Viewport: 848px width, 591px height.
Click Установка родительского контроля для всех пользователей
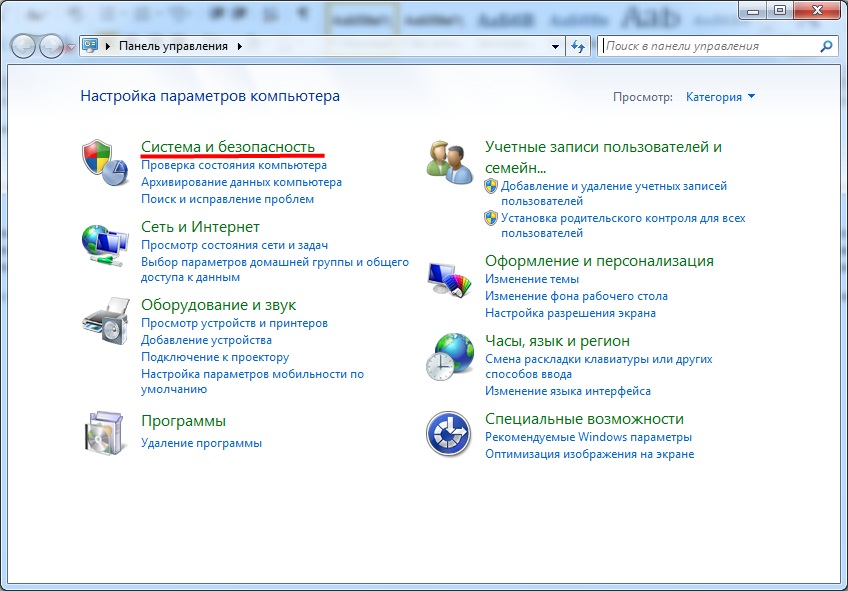(623, 225)
